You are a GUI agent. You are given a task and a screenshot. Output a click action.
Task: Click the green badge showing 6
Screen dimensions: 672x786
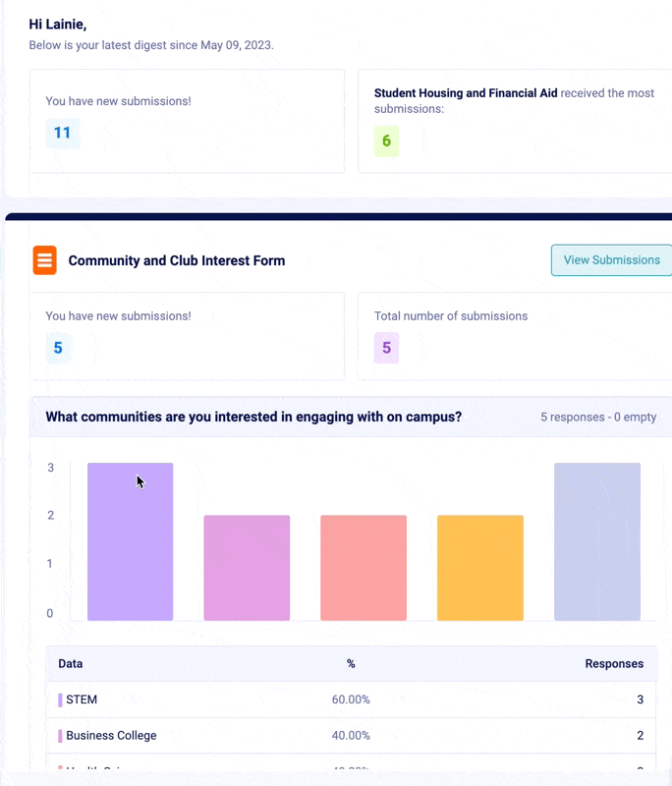pos(386,140)
